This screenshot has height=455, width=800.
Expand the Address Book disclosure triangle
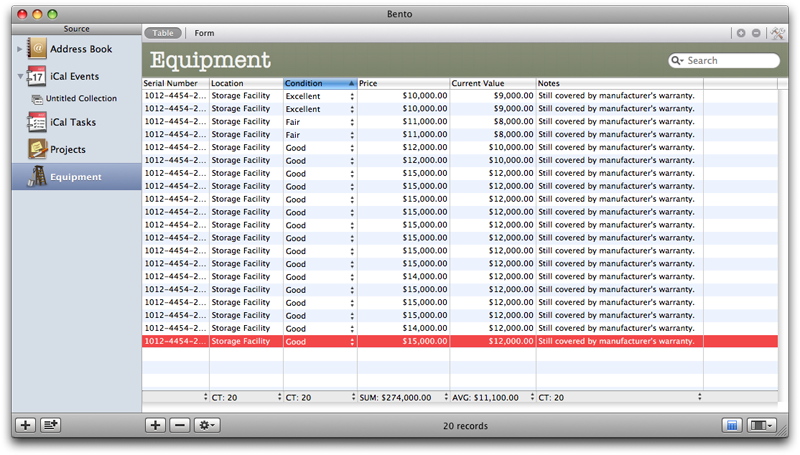[x=19, y=49]
